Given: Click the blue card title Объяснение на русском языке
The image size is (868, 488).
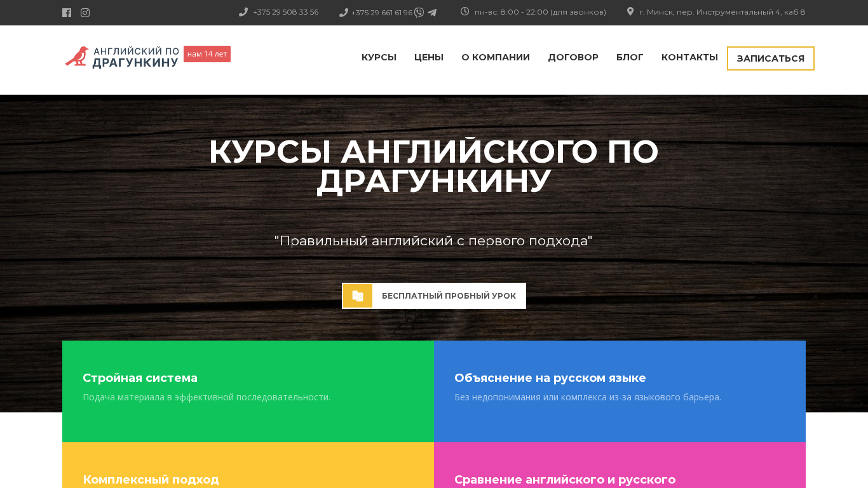Looking at the screenshot, I should [x=550, y=378].
